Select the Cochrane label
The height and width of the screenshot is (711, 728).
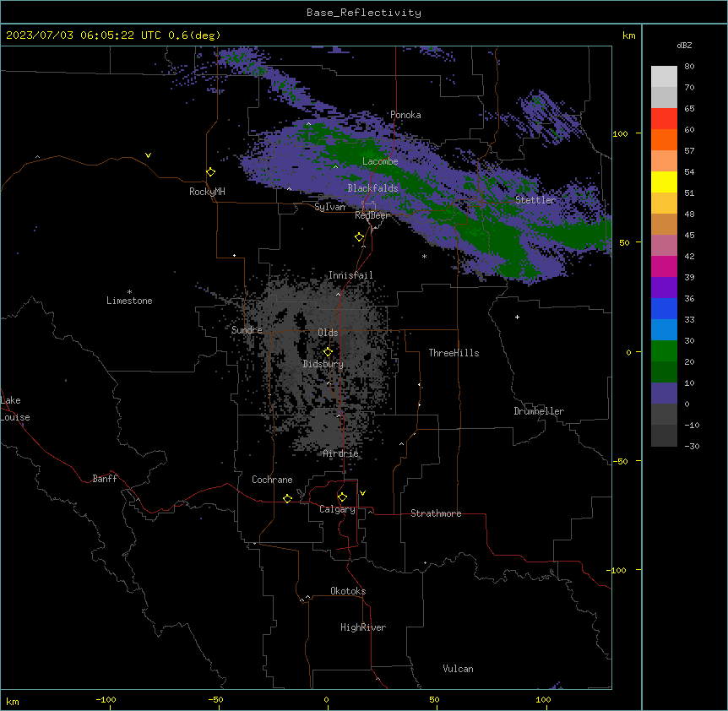(272, 480)
